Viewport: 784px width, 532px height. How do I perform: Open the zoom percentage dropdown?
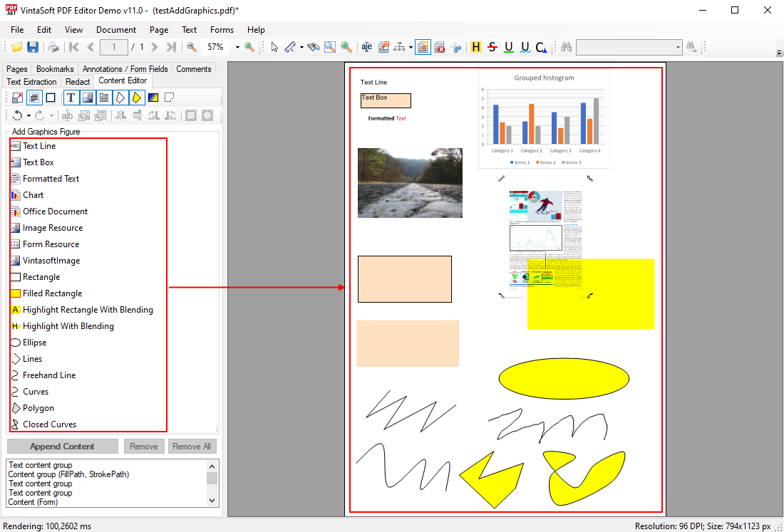click(x=237, y=47)
